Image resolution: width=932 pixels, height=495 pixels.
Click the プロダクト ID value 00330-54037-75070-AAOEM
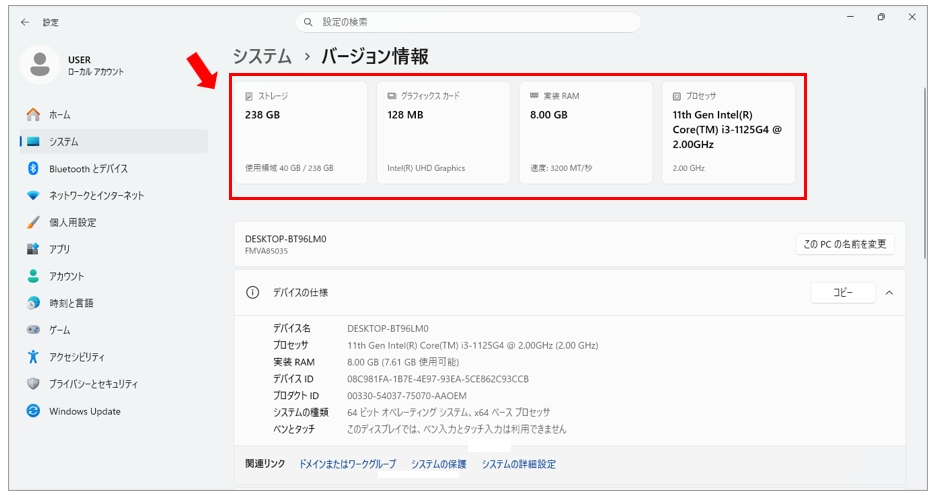pyautogui.click(x=407, y=396)
